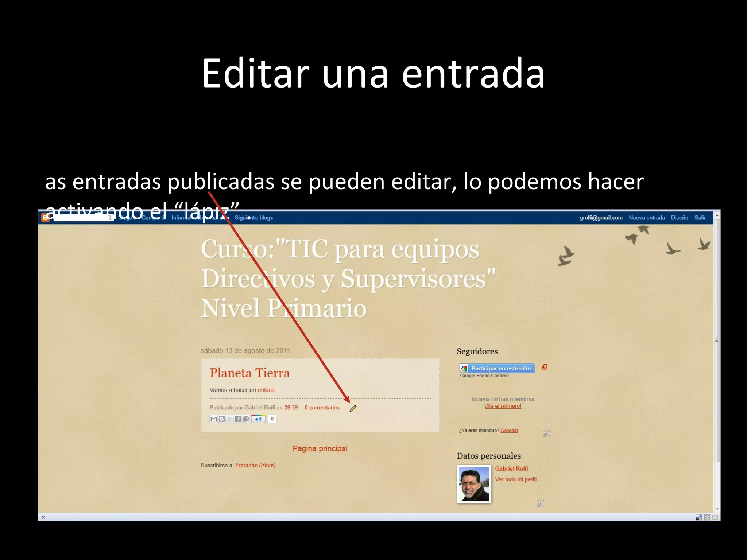The image size is (747, 560).
Task: Go to Página principal link
Action: [320, 448]
